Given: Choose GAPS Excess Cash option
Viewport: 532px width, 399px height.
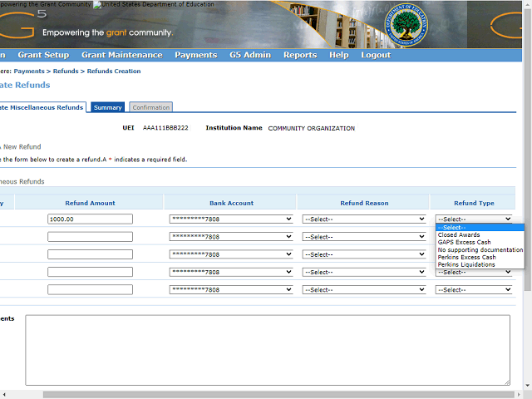Looking at the screenshot, I should (464, 243).
